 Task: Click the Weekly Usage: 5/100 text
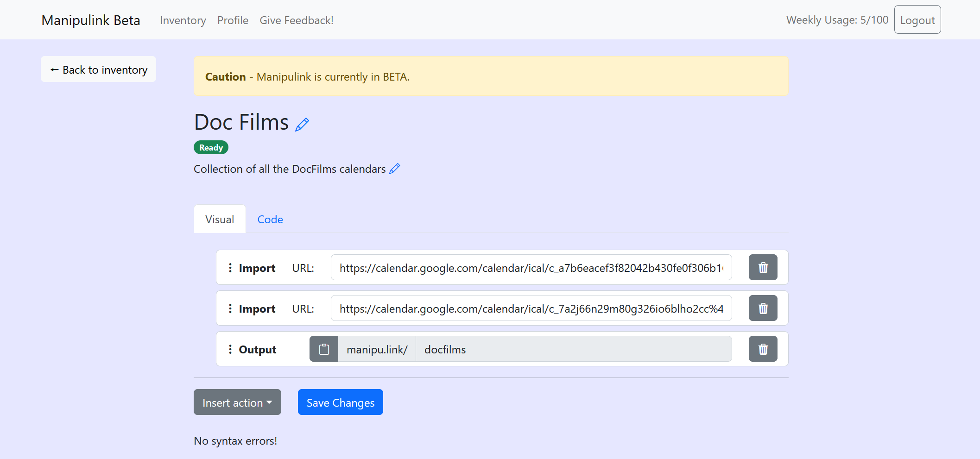click(x=837, y=20)
